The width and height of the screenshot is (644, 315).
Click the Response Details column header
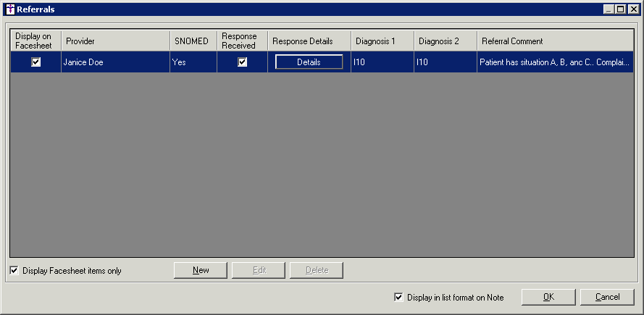click(309, 41)
